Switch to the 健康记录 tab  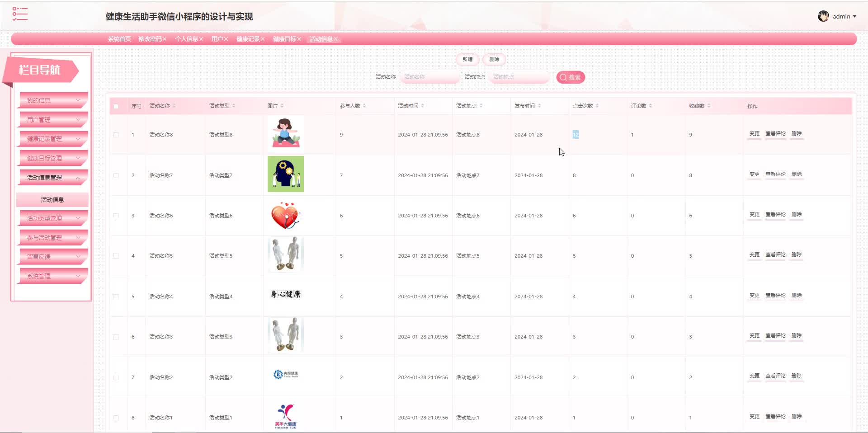pos(248,39)
